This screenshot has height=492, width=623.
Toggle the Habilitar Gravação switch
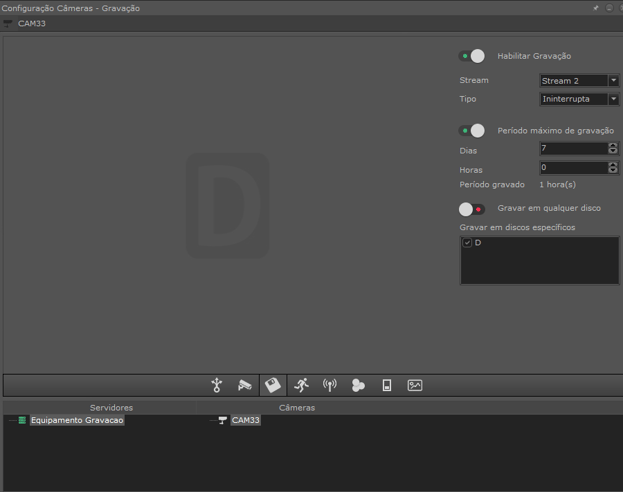[472, 56]
